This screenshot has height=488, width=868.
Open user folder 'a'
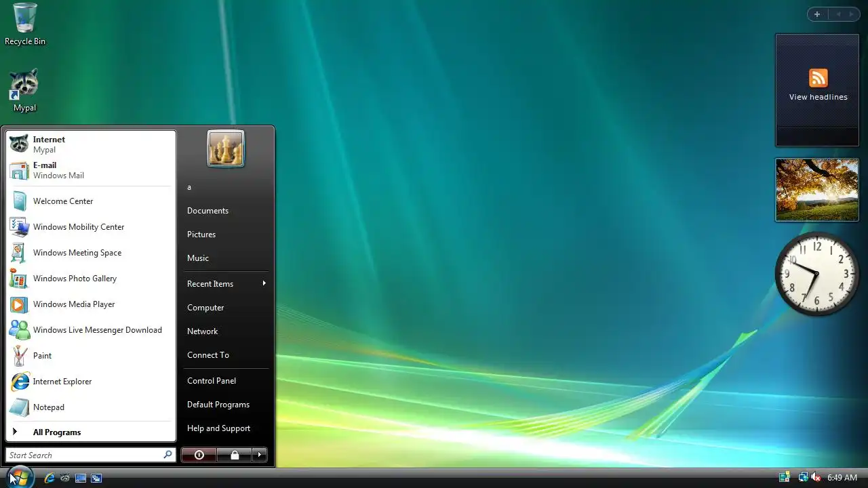(226, 187)
